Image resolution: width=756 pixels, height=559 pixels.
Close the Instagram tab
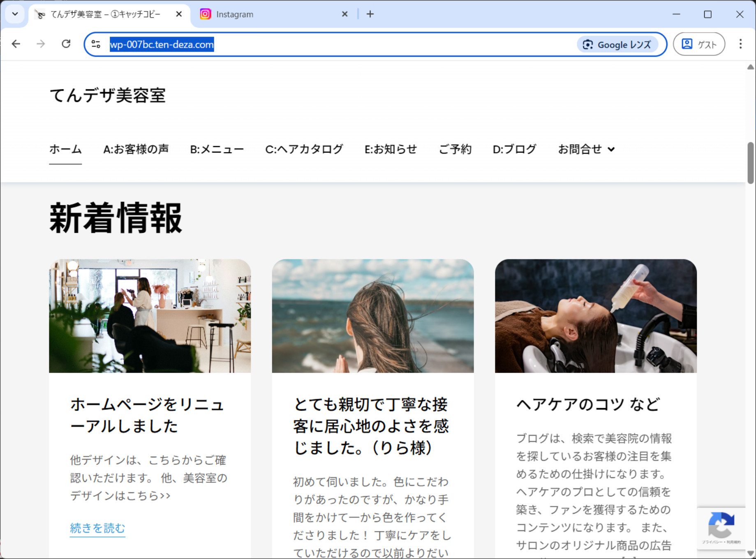tap(344, 14)
